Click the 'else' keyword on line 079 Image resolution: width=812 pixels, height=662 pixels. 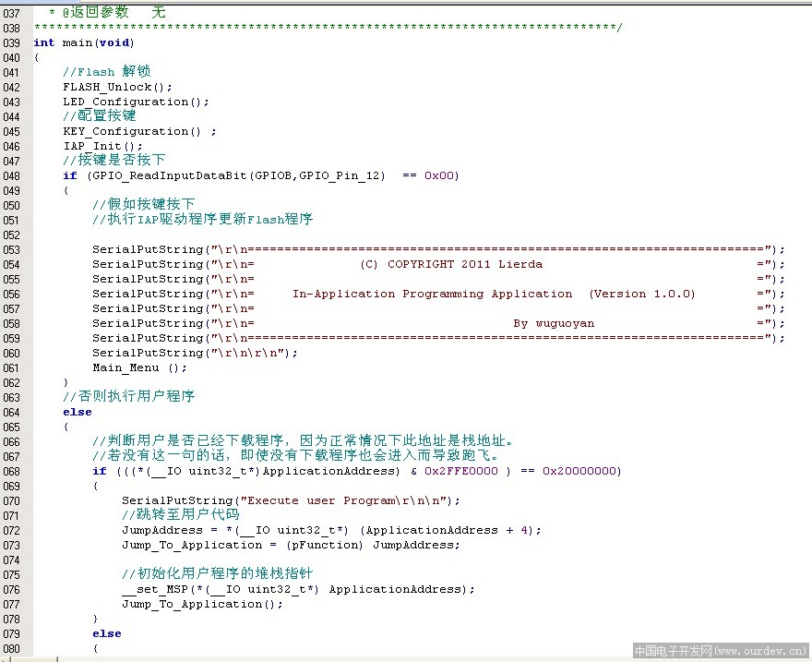click(107, 633)
